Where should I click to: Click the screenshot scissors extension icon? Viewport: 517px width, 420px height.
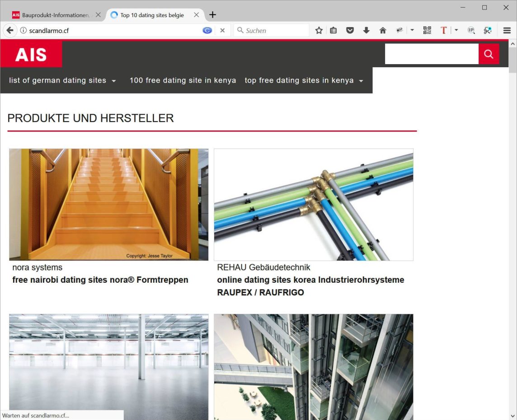pos(488,30)
